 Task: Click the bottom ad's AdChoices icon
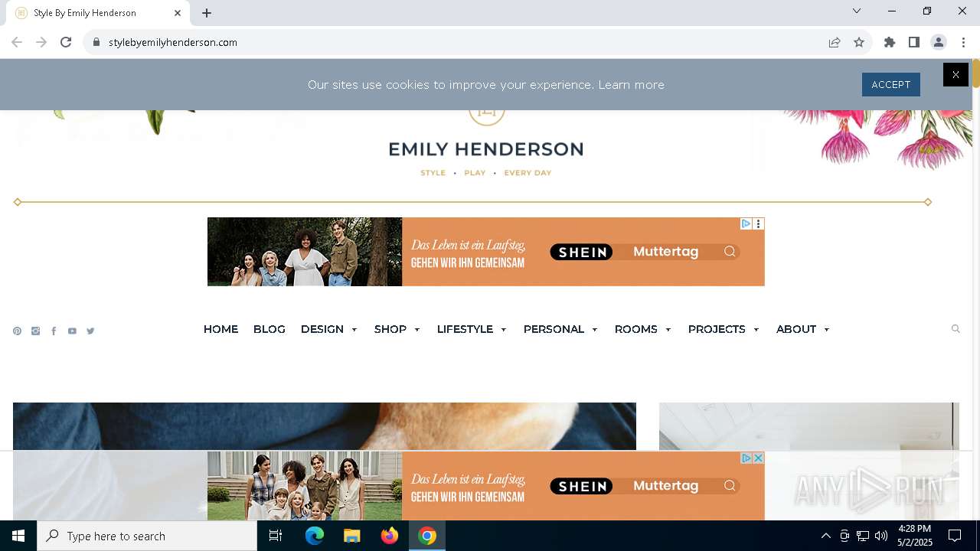746,458
